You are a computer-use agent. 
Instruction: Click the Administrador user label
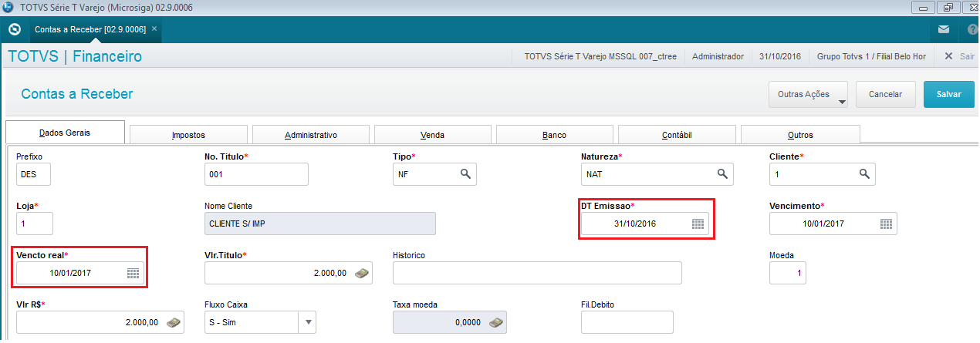(x=718, y=56)
